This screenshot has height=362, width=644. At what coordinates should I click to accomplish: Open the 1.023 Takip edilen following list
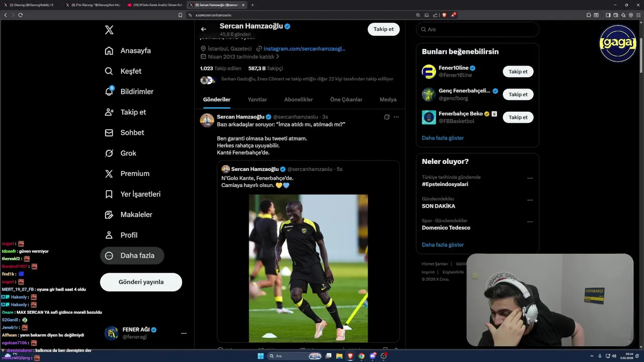pyautogui.click(x=220, y=68)
